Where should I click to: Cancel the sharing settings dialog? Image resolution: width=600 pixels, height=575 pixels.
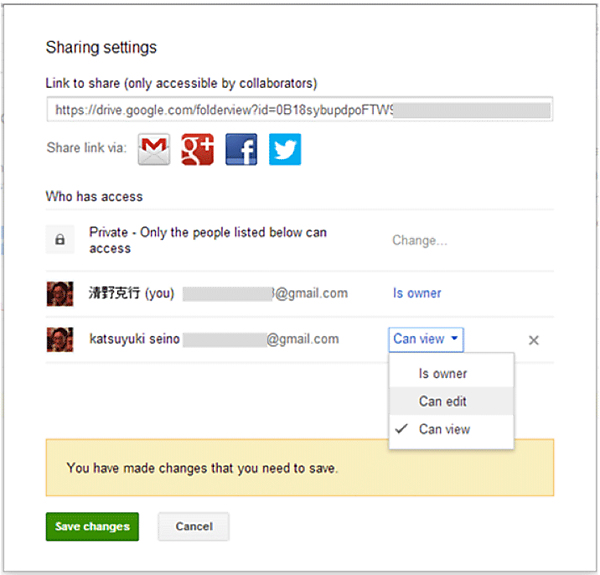(x=194, y=526)
